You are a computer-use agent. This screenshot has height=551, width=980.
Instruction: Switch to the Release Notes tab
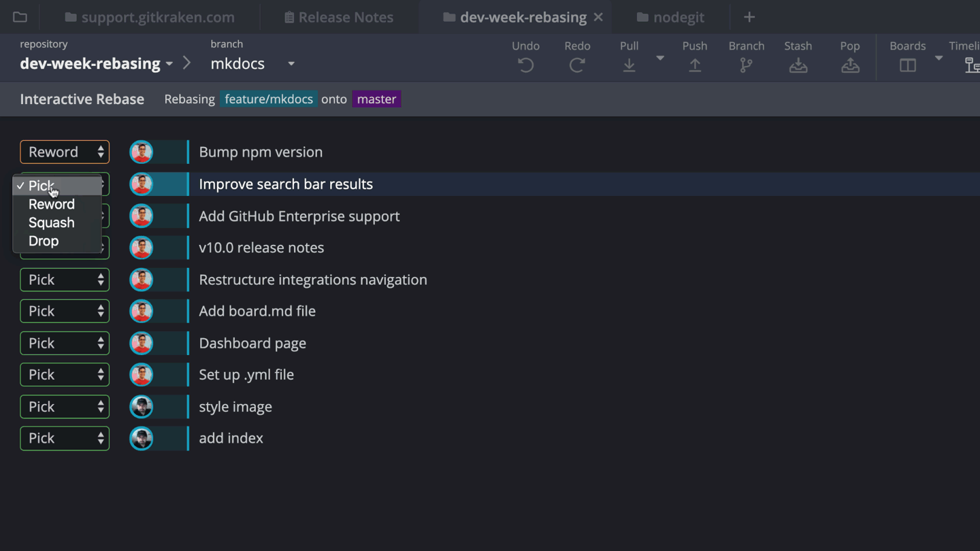point(338,17)
